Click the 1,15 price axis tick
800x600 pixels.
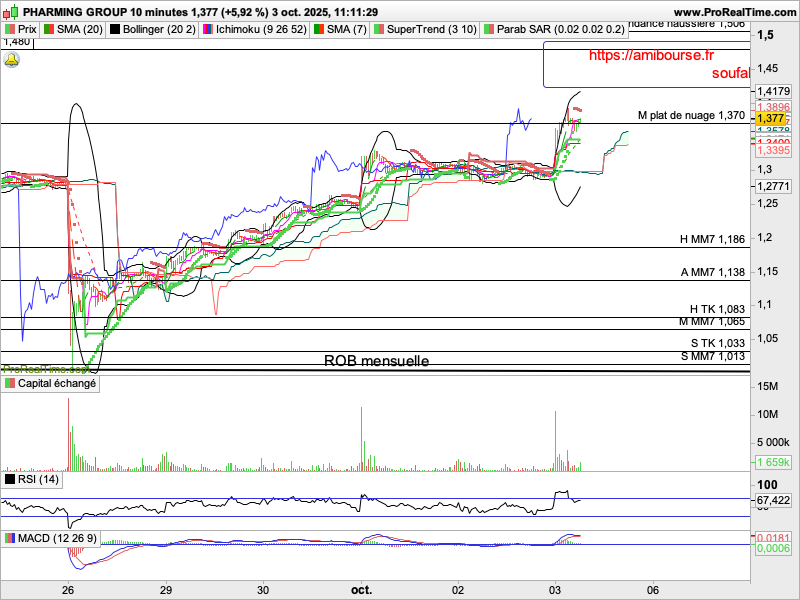[768, 271]
